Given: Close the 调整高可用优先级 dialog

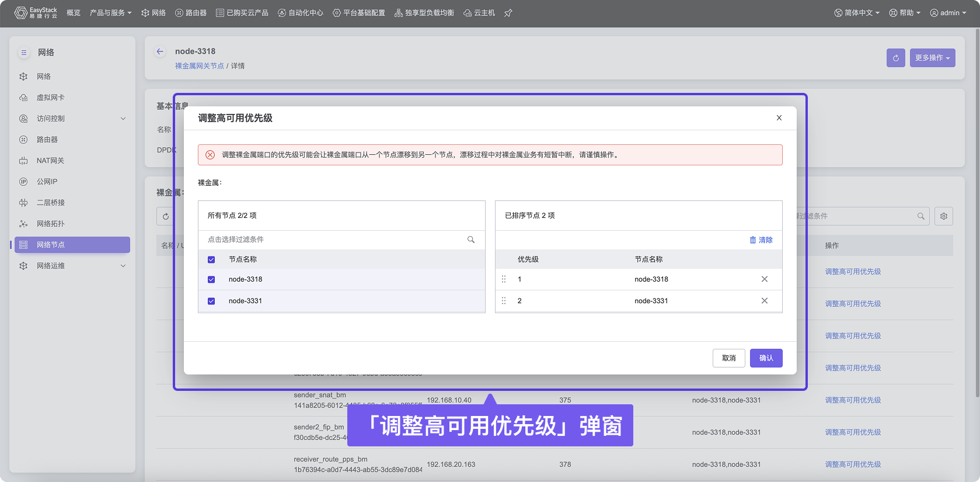Looking at the screenshot, I should click(x=779, y=118).
